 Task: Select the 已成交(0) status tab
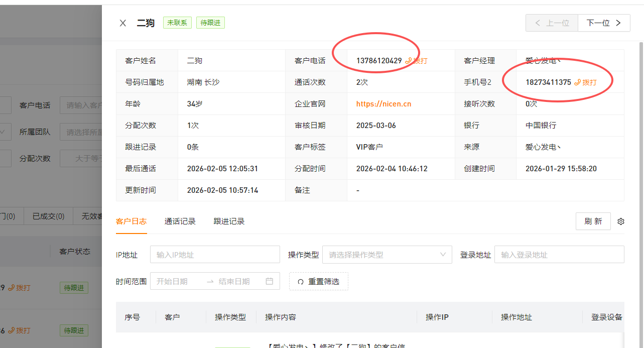[x=48, y=216]
